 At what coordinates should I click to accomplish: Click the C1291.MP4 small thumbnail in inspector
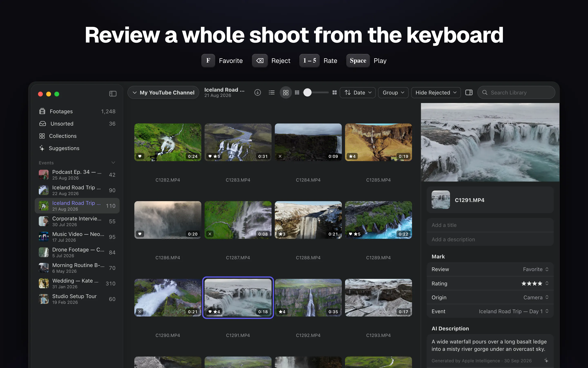(x=441, y=200)
